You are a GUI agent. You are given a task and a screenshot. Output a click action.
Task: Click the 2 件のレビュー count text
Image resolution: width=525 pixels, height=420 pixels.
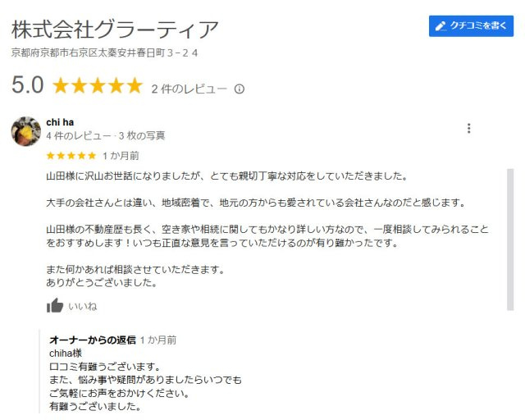click(x=189, y=89)
